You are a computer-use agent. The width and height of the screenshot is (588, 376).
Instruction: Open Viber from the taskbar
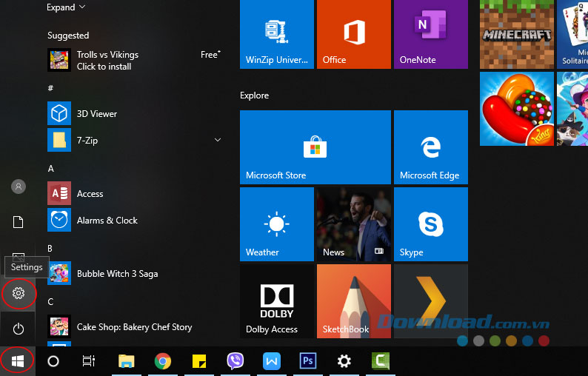[x=235, y=361]
